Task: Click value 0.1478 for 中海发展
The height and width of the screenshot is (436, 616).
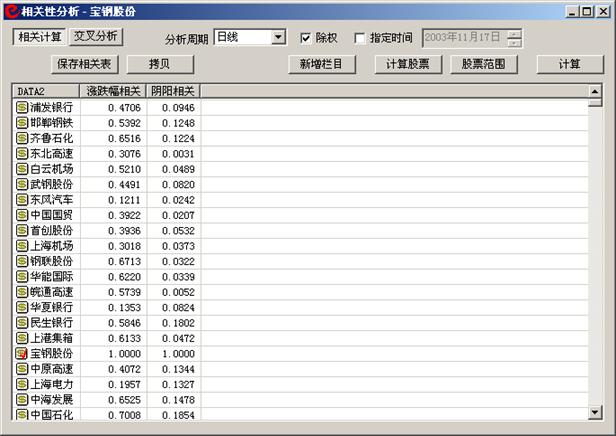Action: click(178, 400)
